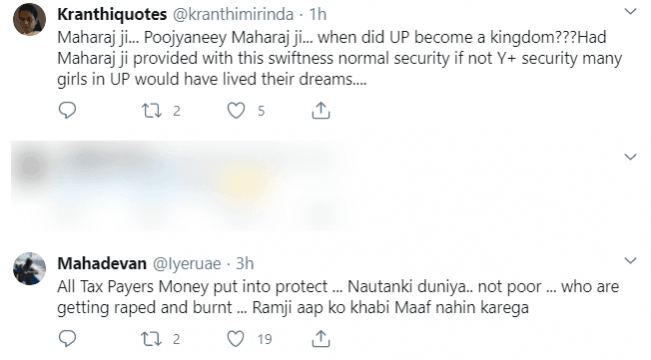
Task: Expand the Mahadevan tweet options chevron
Action: (631, 260)
